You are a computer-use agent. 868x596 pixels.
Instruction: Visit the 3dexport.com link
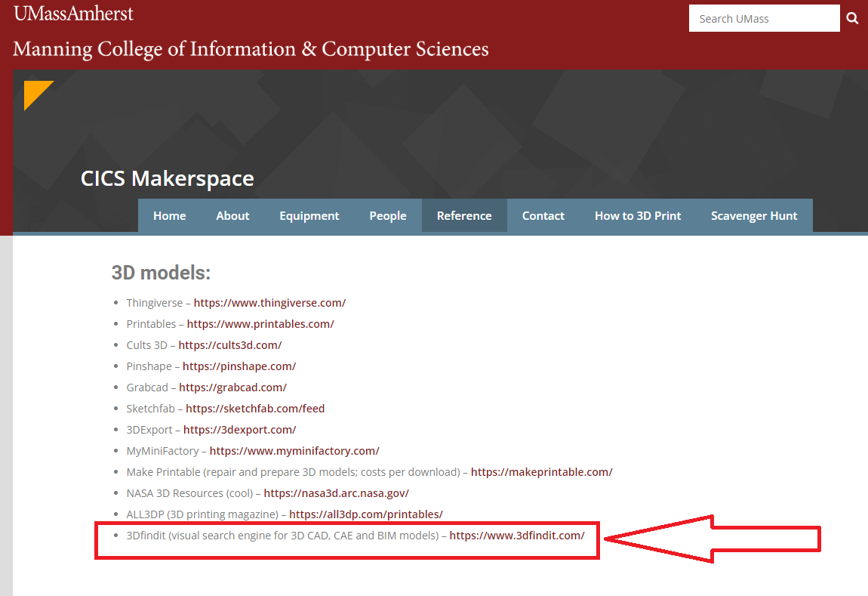tap(240, 430)
